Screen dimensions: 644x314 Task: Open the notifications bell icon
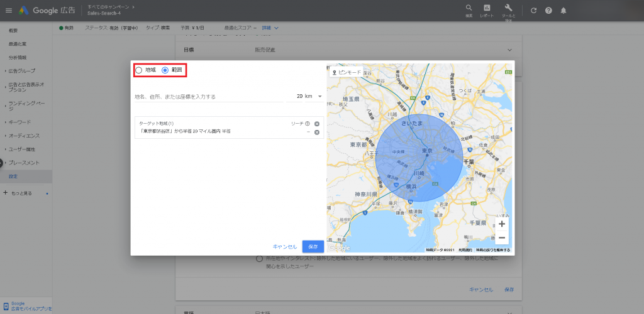click(563, 11)
